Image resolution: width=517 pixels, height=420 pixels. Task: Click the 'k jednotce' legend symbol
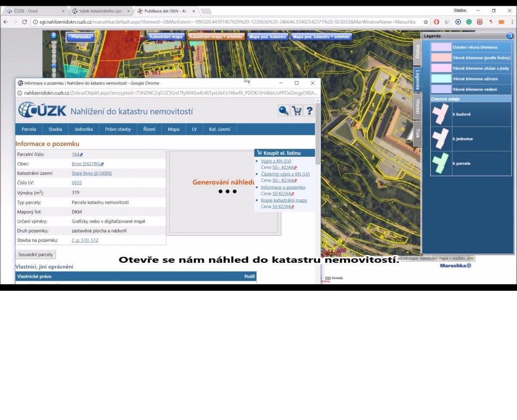click(440, 139)
